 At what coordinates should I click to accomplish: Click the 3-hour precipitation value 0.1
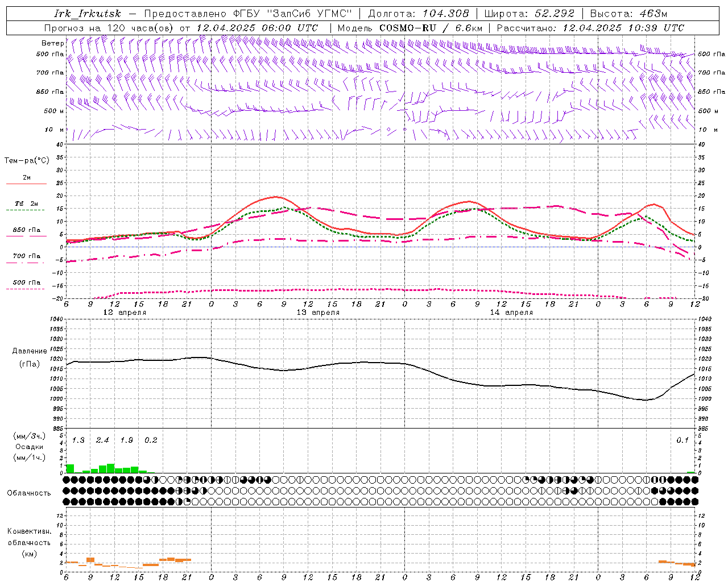(x=682, y=440)
